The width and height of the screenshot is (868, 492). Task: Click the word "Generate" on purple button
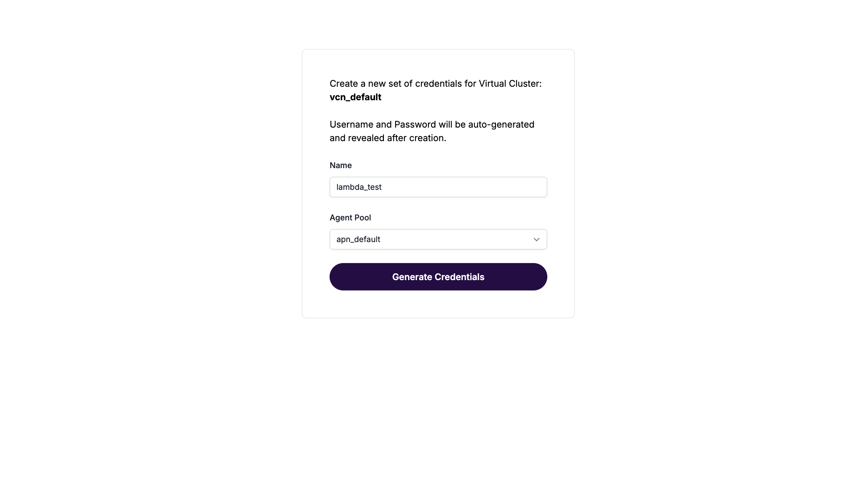(x=412, y=277)
